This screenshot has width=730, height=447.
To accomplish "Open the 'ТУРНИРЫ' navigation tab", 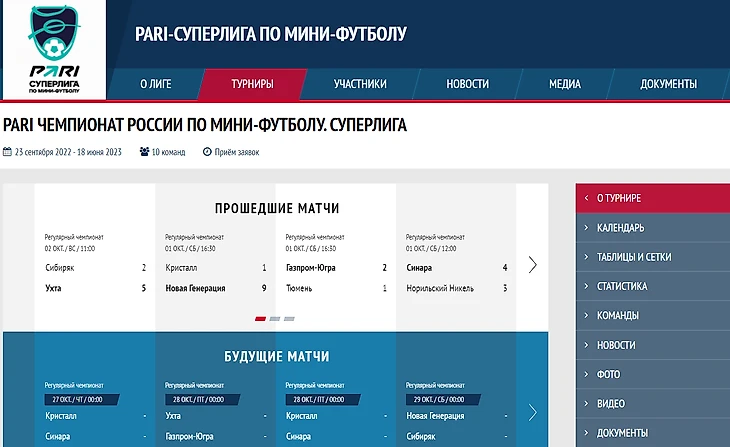I will [252, 84].
